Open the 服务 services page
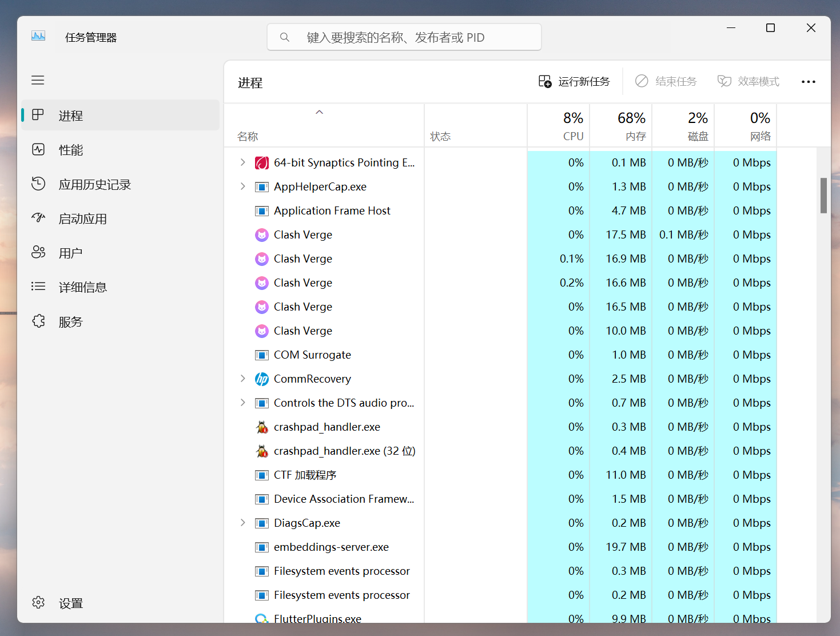The width and height of the screenshot is (840, 636). click(x=120, y=321)
